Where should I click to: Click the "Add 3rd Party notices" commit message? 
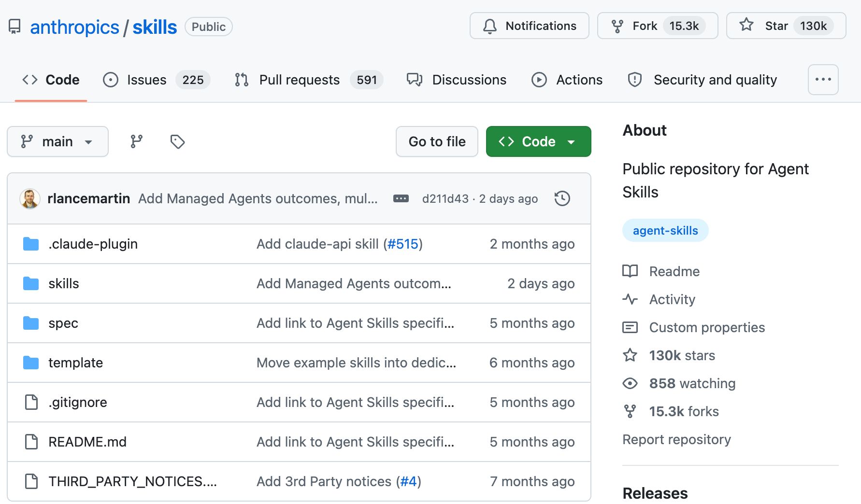tap(324, 481)
